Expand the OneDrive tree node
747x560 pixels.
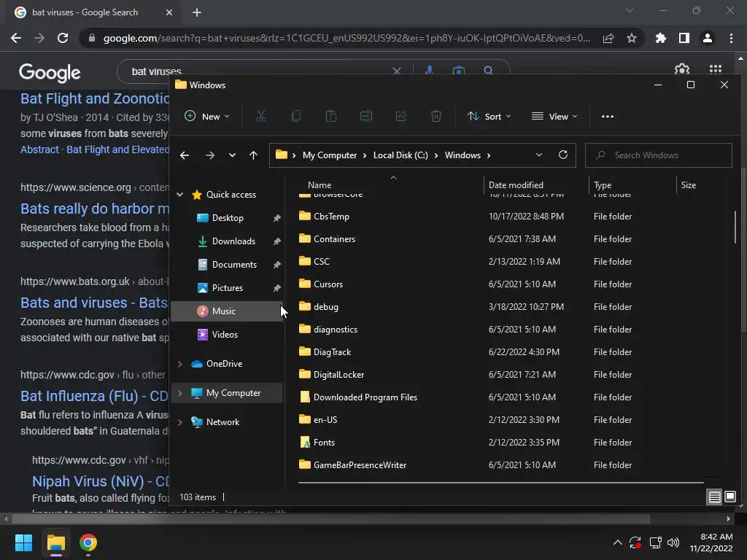pos(179,364)
